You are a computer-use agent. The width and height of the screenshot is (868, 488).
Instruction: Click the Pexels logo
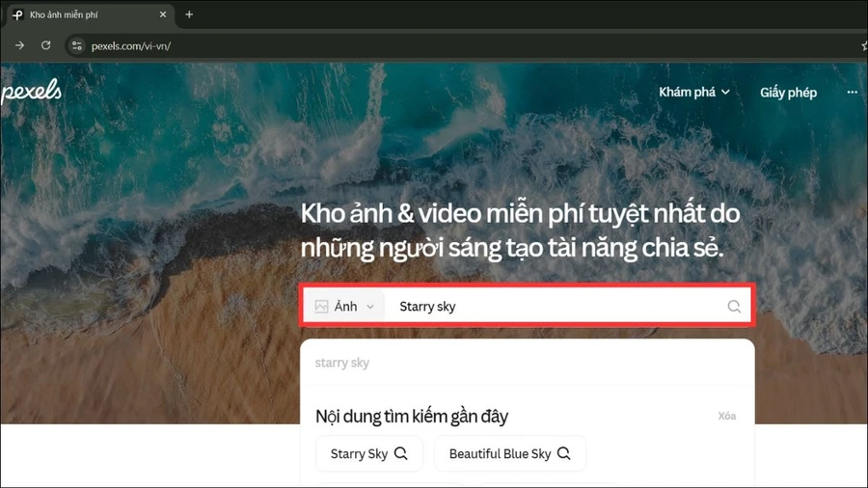coord(31,92)
